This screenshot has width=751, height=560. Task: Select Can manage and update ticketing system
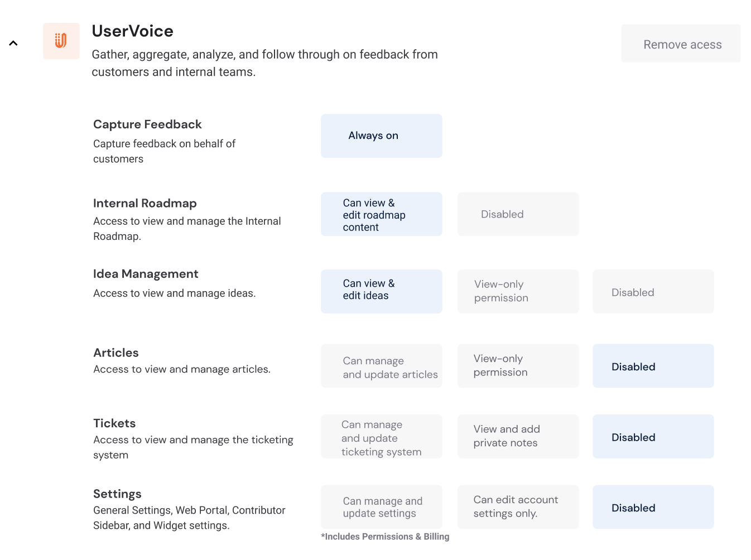[382, 437]
